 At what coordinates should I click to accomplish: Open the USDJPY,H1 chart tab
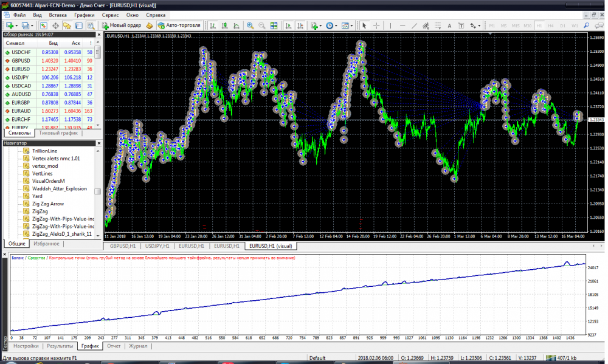coord(157,246)
